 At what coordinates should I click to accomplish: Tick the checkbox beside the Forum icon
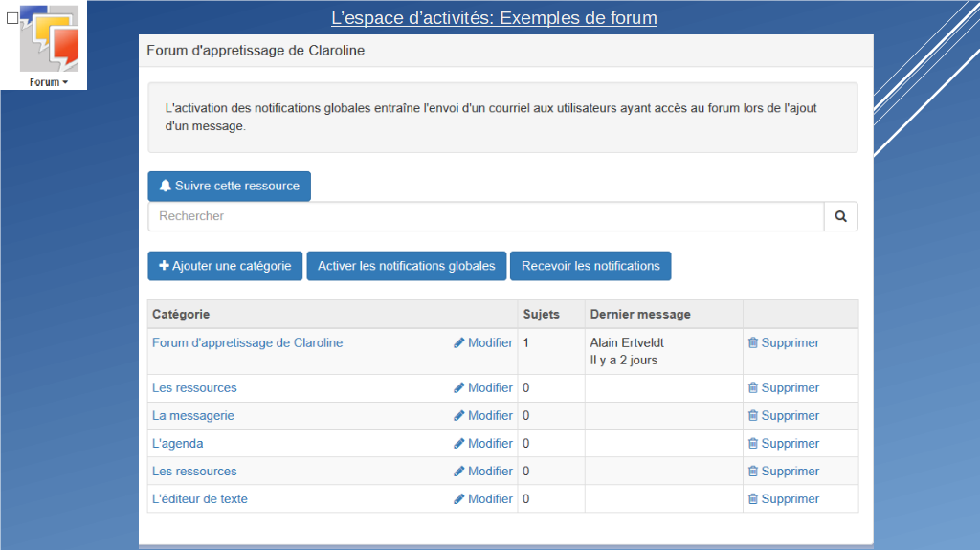pos(12,18)
